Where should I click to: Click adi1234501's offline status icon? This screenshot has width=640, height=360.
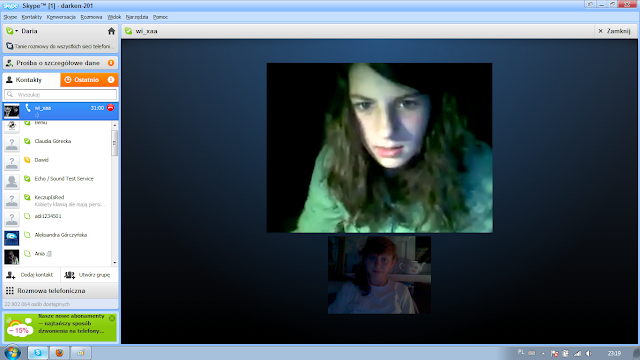[27, 216]
